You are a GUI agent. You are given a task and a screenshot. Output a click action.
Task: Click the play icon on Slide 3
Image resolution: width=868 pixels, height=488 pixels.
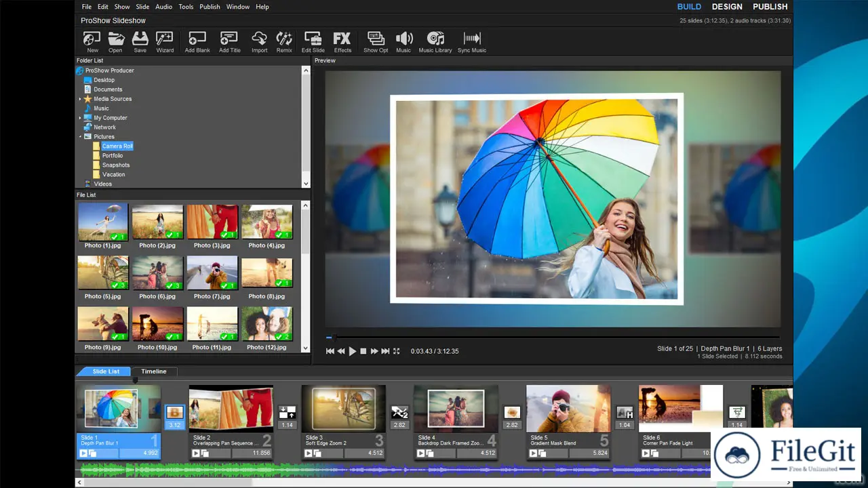click(309, 453)
